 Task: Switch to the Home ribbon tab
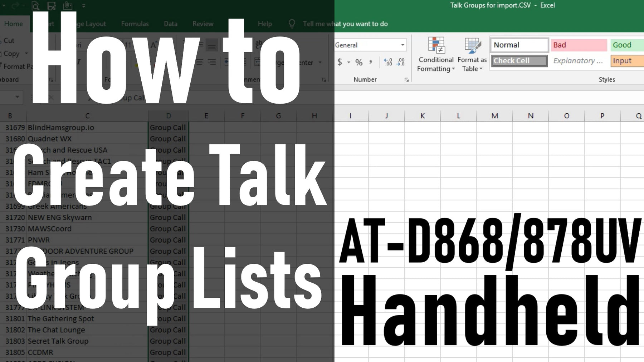[x=14, y=24]
